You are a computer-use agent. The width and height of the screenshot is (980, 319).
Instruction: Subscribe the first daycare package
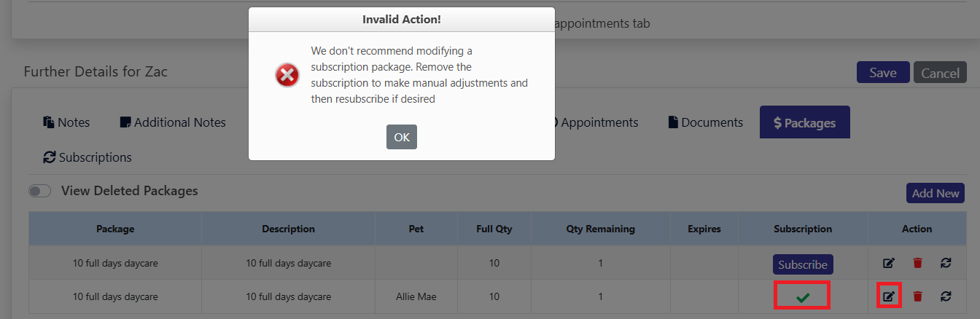click(803, 264)
